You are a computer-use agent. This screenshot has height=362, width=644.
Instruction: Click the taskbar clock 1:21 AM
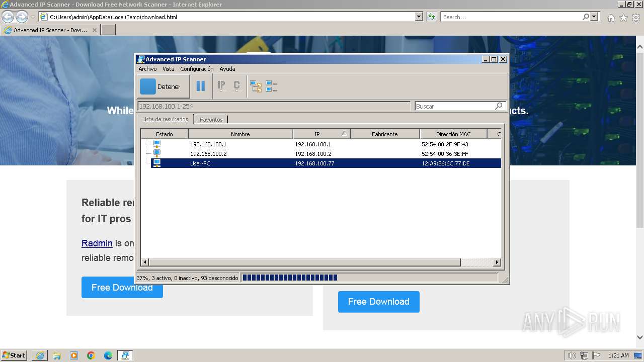pyautogui.click(x=618, y=355)
